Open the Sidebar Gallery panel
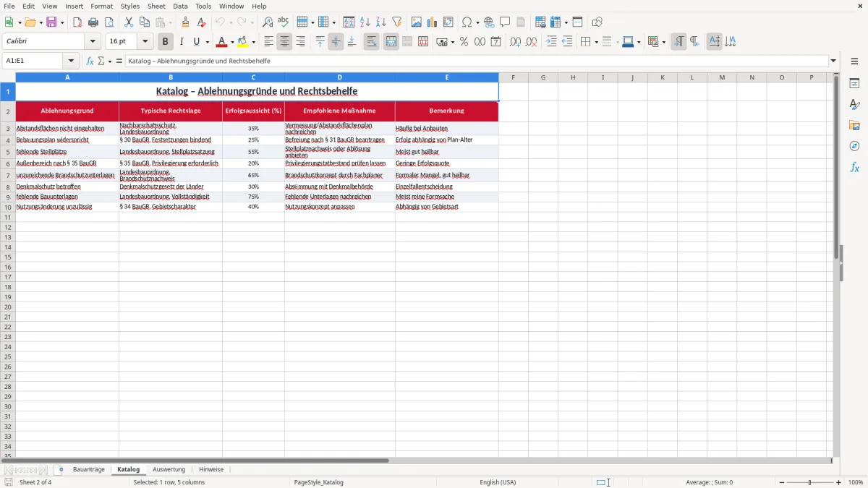The width and height of the screenshot is (868, 488). 854,125
